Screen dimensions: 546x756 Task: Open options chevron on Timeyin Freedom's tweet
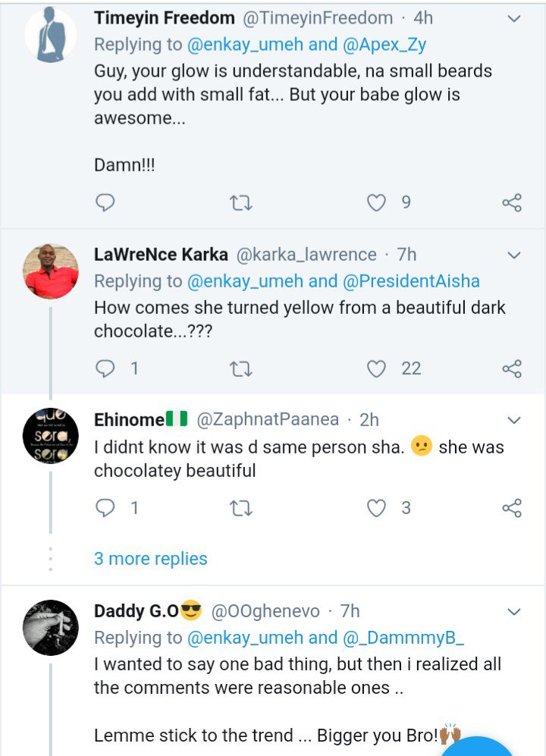coord(513,17)
